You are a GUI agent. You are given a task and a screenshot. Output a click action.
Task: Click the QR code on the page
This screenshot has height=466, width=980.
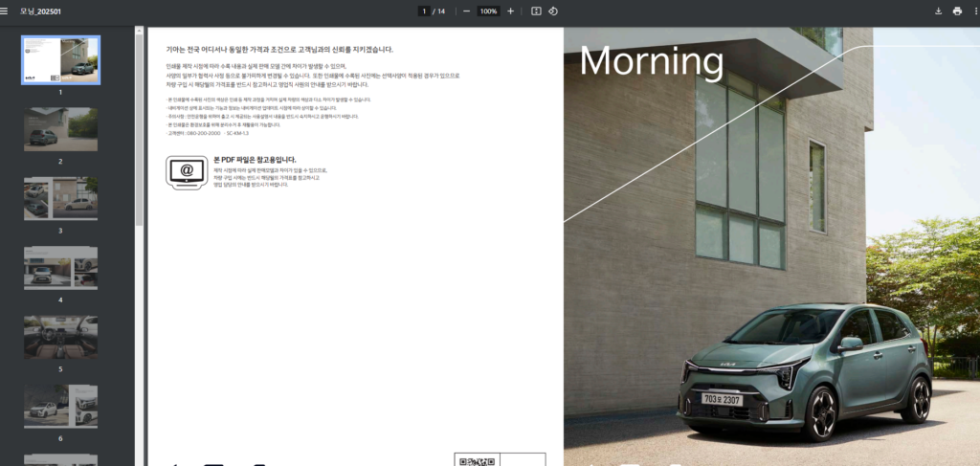[x=478, y=461]
